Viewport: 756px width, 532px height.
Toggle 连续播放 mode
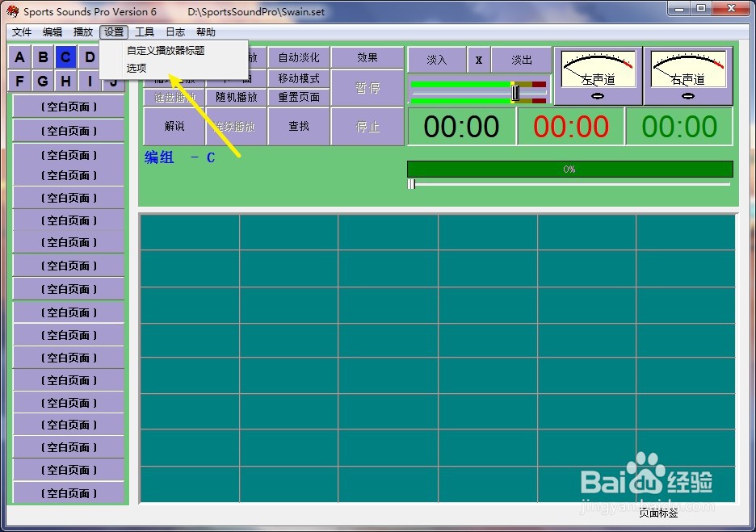[236, 127]
